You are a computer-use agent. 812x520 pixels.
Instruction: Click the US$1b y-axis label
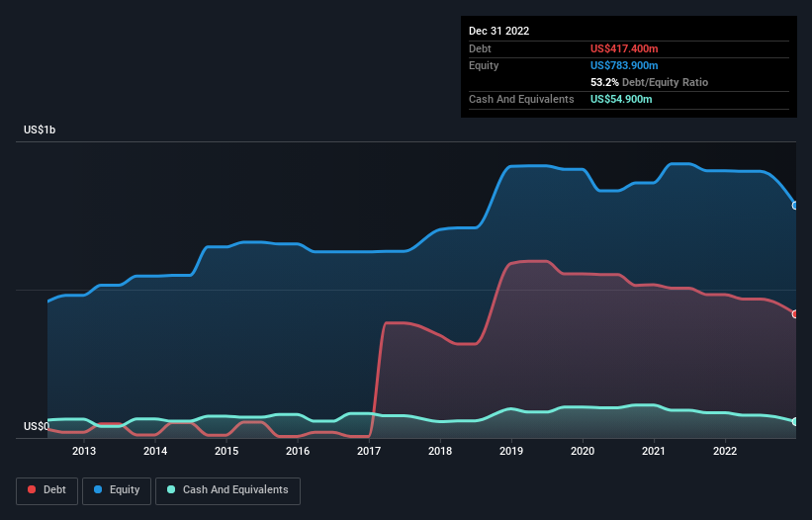point(40,130)
